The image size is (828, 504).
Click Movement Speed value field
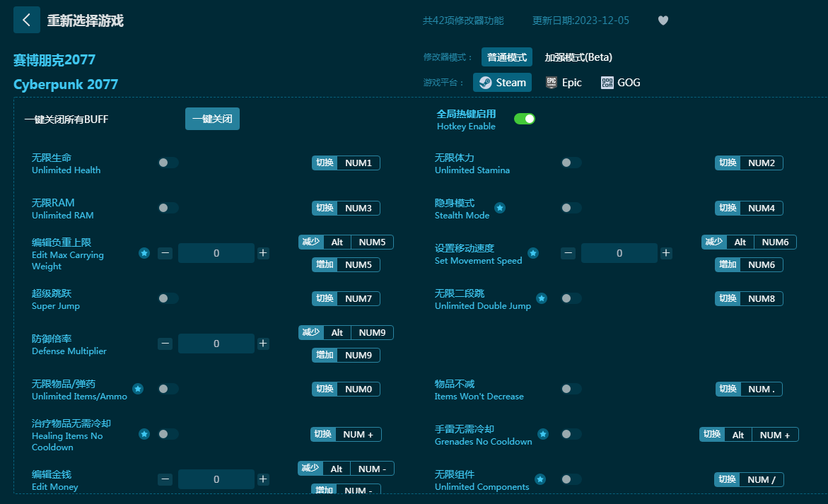(619, 253)
